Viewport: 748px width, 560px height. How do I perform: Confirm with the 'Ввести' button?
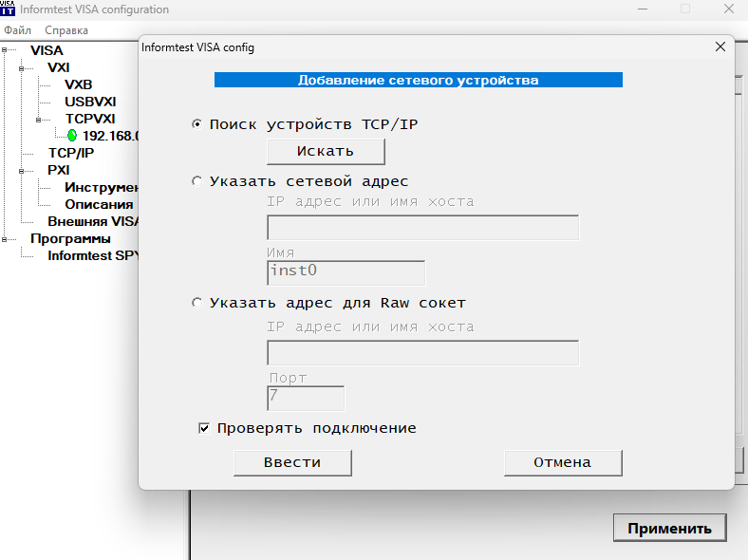click(292, 462)
